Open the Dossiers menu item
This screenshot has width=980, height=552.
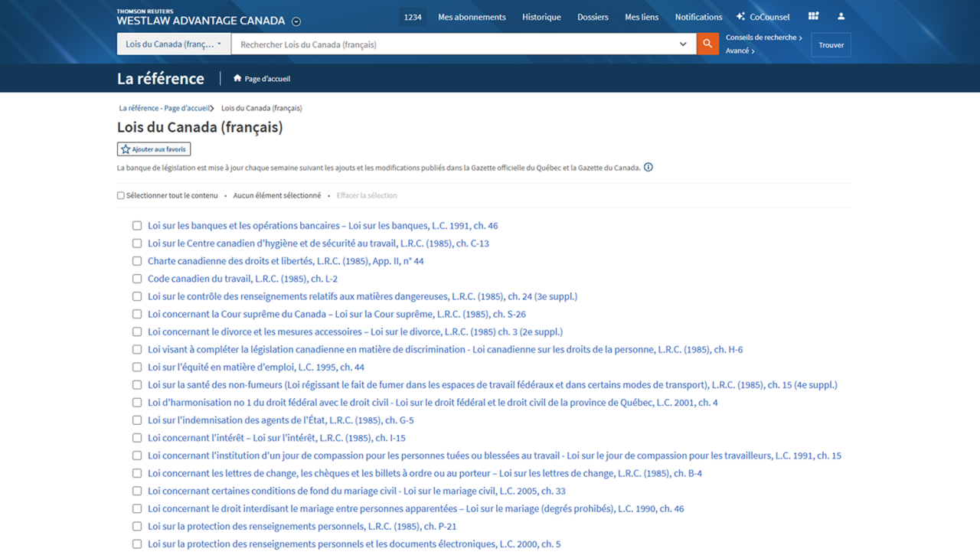tap(593, 17)
